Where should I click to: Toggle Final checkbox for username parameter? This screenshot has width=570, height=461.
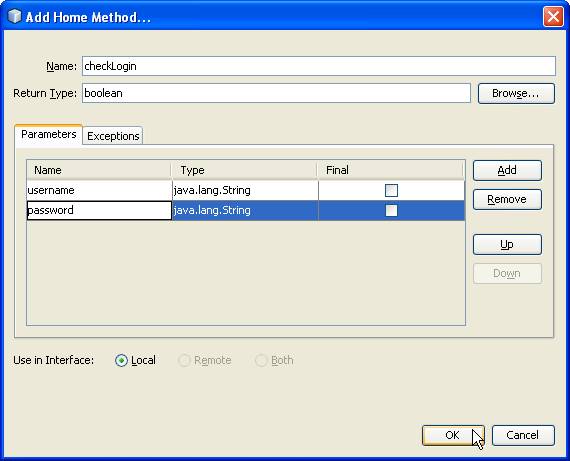391,190
